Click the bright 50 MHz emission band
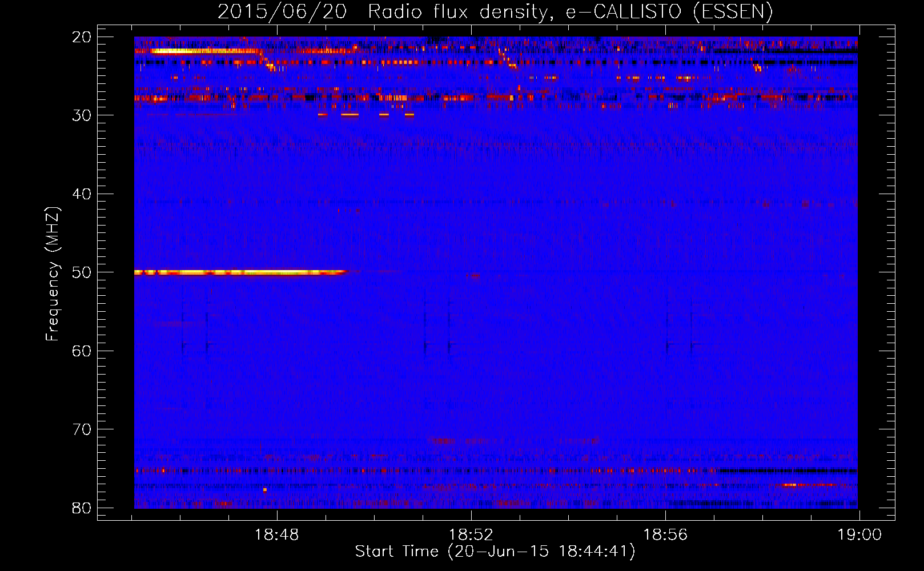The height and width of the screenshot is (571, 924). coord(241,272)
